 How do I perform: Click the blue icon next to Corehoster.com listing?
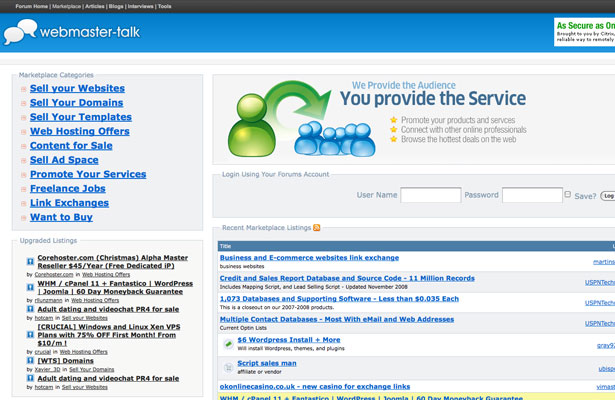(x=30, y=261)
